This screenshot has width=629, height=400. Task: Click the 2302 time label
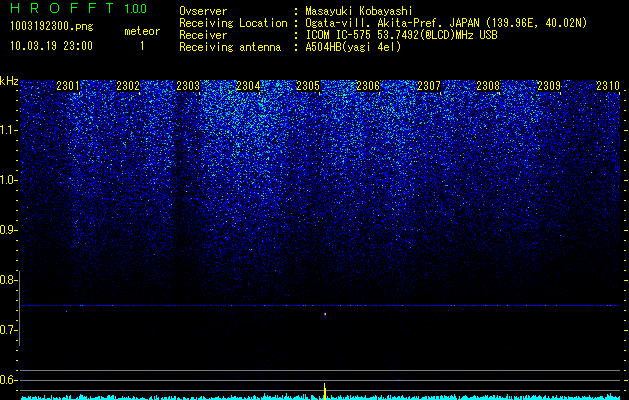pyautogui.click(x=128, y=86)
